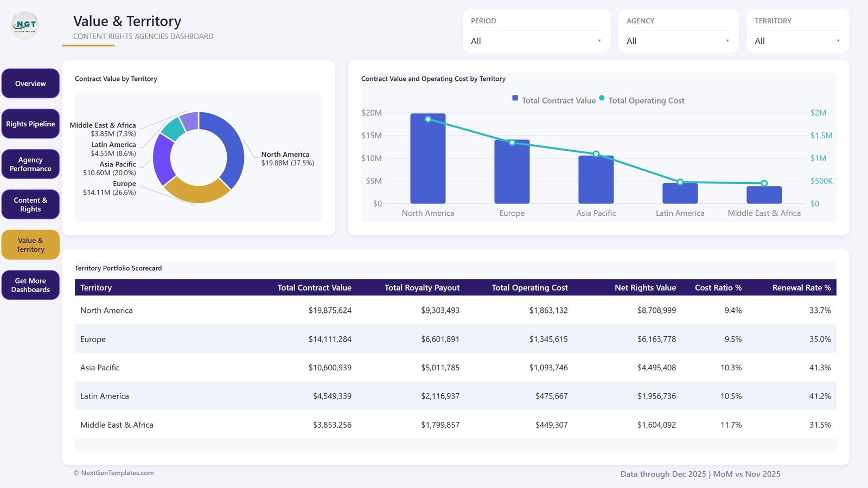Sort by Total Operating Cost header
868x488 pixels.
(530, 287)
